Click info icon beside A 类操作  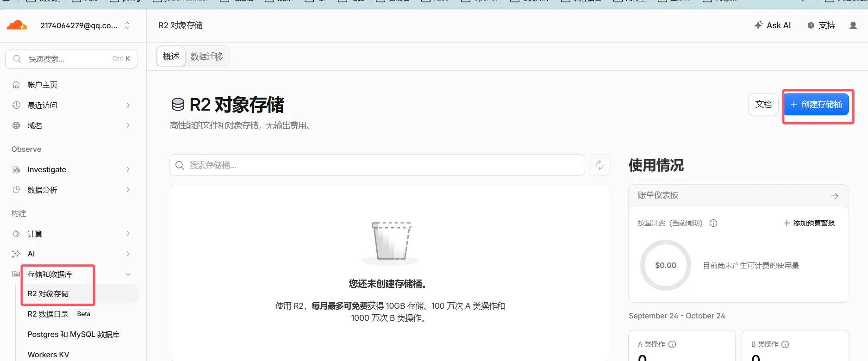click(672, 344)
